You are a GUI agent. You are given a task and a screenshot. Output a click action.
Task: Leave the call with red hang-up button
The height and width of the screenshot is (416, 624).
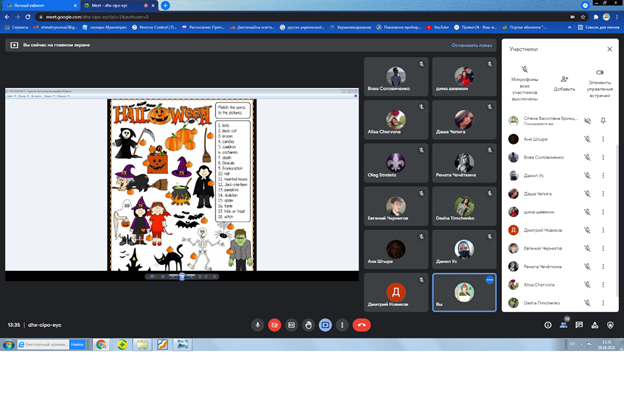click(361, 325)
